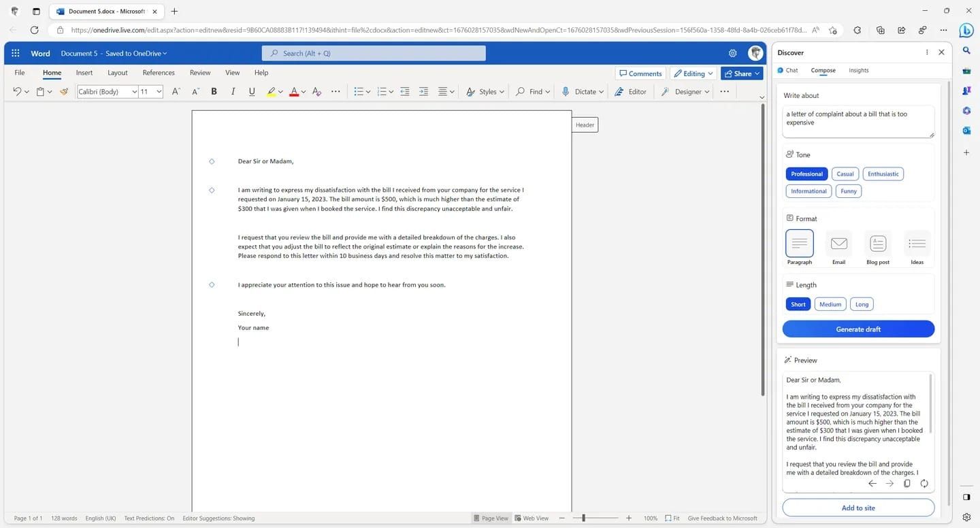The width and height of the screenshot is (980, 528).
Task: Select the Casual tone option
Action: point(845,174)
